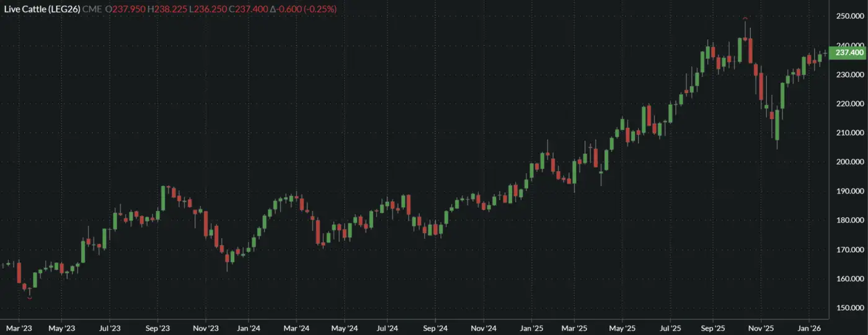Click the Jan '25 time axis label
The height and width of the screenshot is (335, 868).
pos(531,328)
